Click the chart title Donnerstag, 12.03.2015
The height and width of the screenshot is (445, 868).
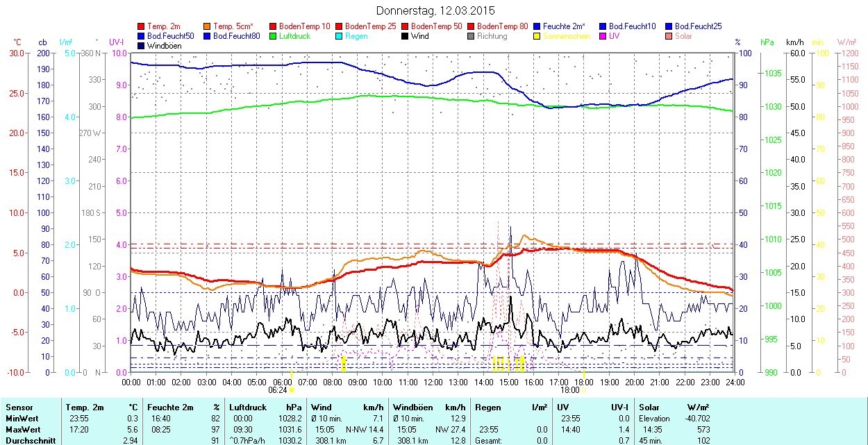tap(435, 10)
